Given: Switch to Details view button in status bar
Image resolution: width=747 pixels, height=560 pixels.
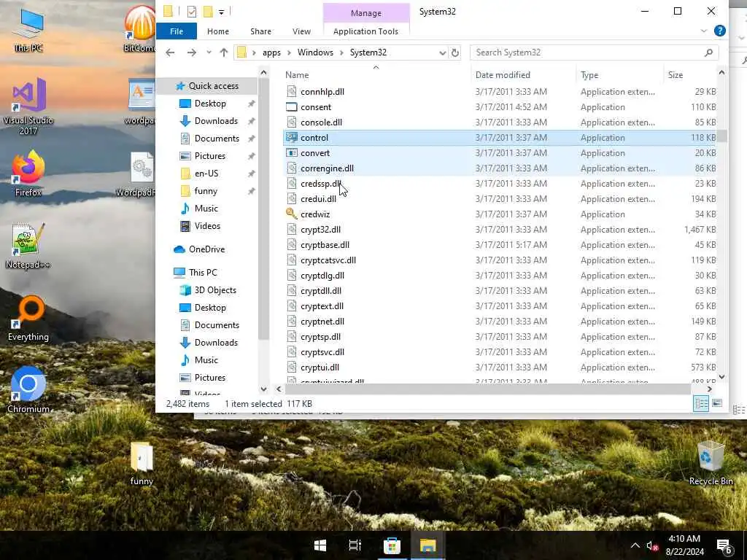Looking at the screenshot, I should pos(701,403).
